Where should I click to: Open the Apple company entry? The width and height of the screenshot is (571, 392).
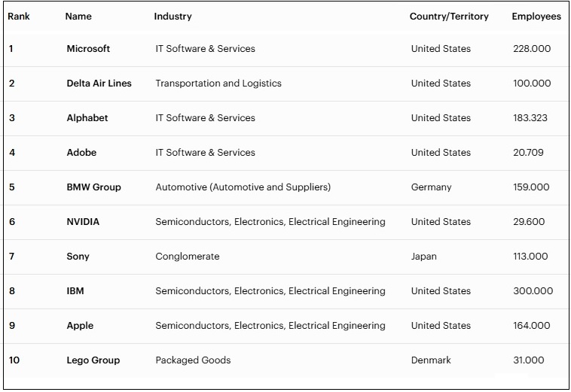[80, 326]
